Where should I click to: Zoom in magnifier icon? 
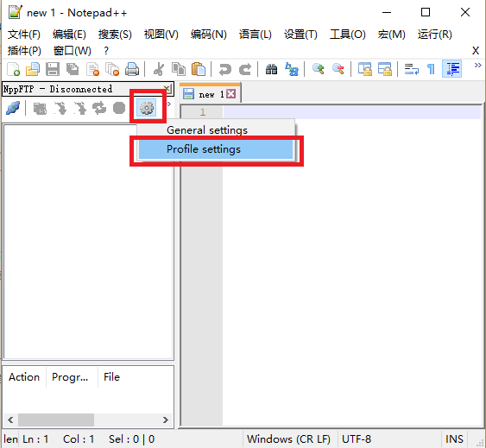[318, 69]
